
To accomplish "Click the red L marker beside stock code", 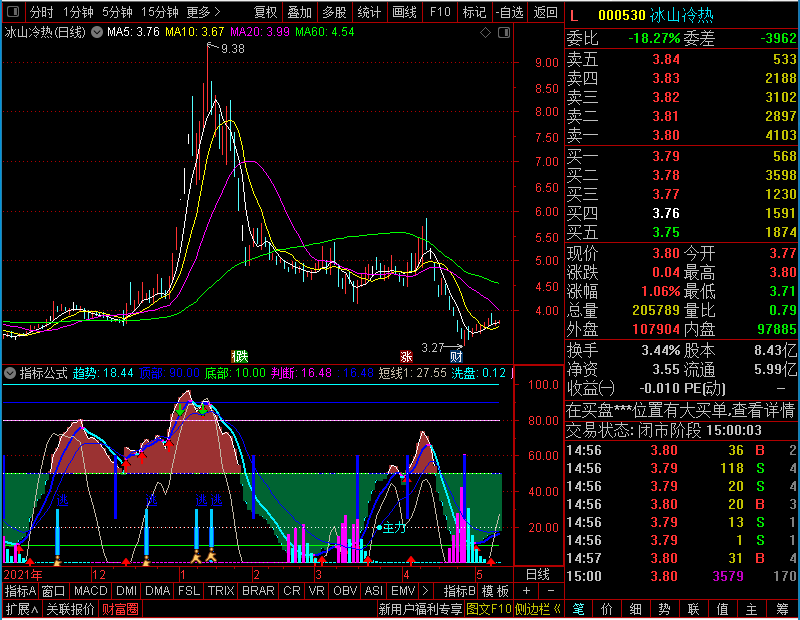I will [x=574, y=16].
